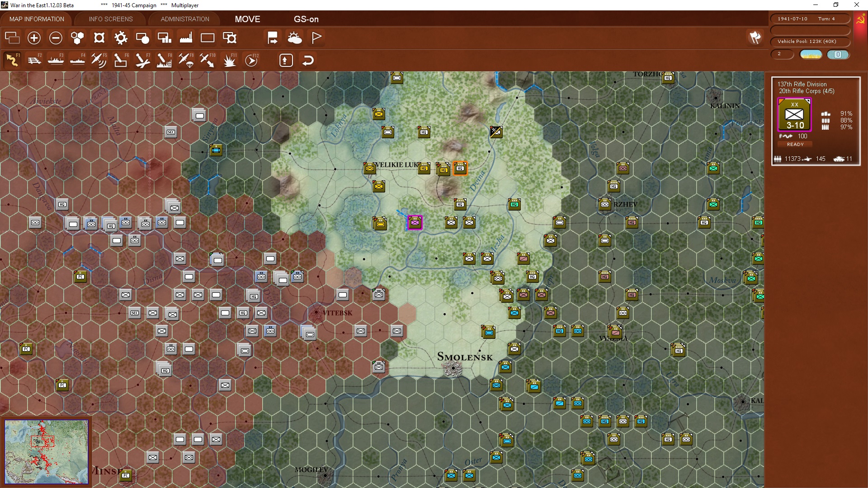Click the sky-and-wheat weather indicator pill
The width and height of the screenshot is (868, 488).
click(811, 54)
